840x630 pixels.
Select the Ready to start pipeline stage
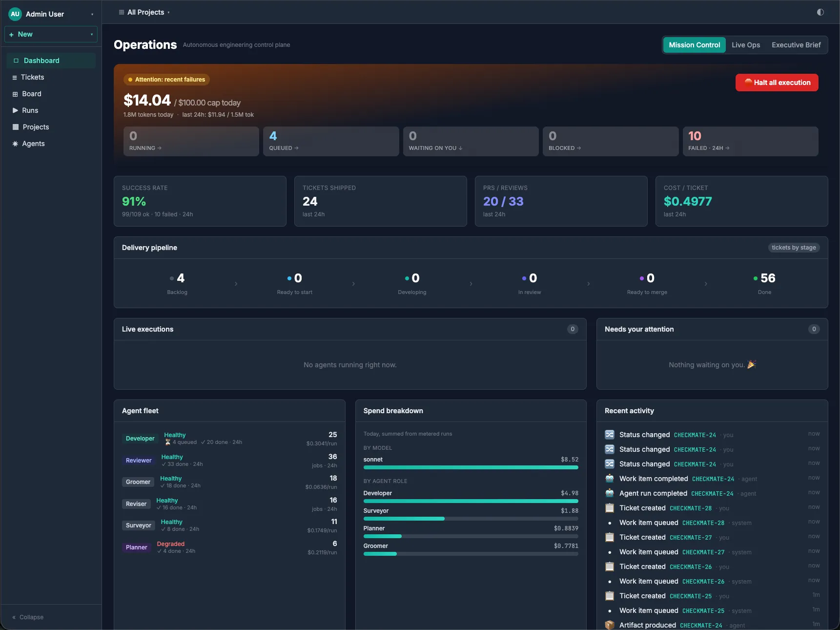click(x=295, y=283)
